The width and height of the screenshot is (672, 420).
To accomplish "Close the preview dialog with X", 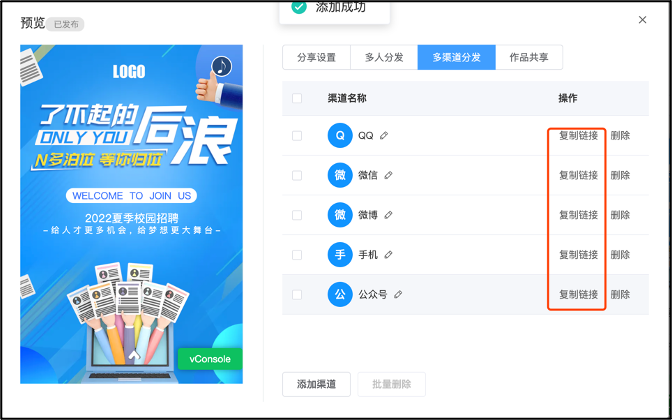I will tap(642, 20).
